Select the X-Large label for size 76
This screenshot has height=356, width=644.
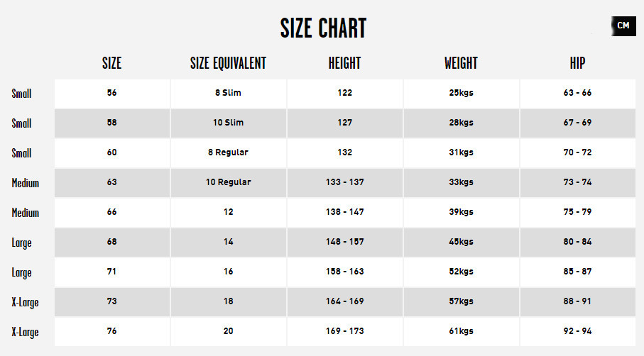click(25, 332)
